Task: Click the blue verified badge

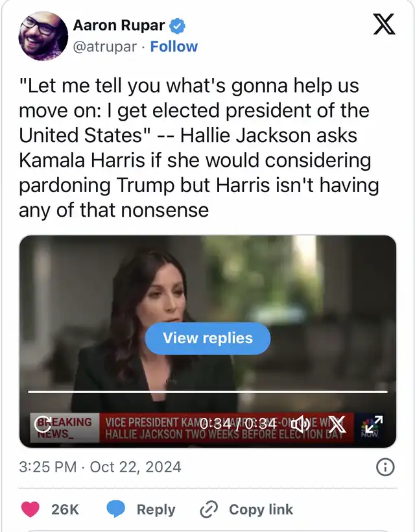Action: point(177,26)
